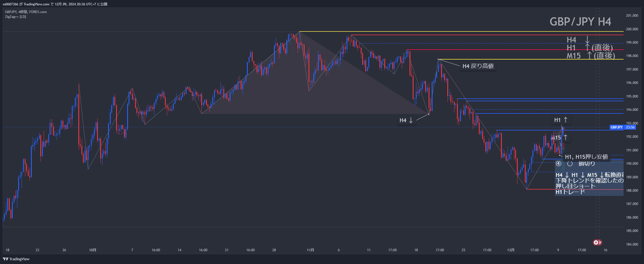The image size is (644, 264).
Task: Select the '損切り' note text box
Action: pyautogui.click(x=586, y=164)
